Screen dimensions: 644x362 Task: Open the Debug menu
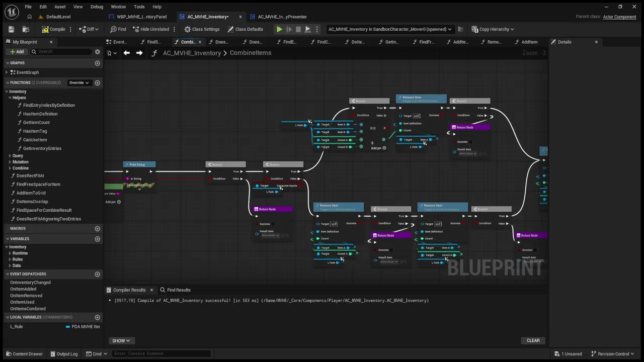(x=97, y=7)
